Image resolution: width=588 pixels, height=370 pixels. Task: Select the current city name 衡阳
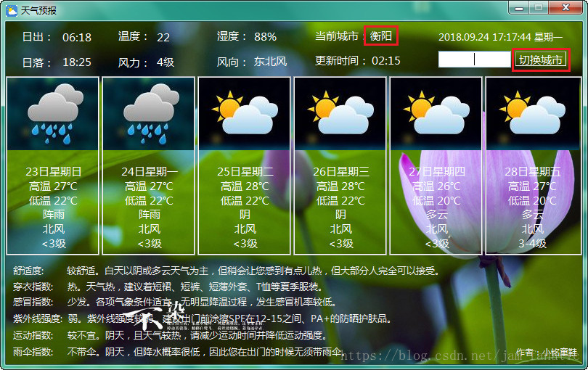381,36
